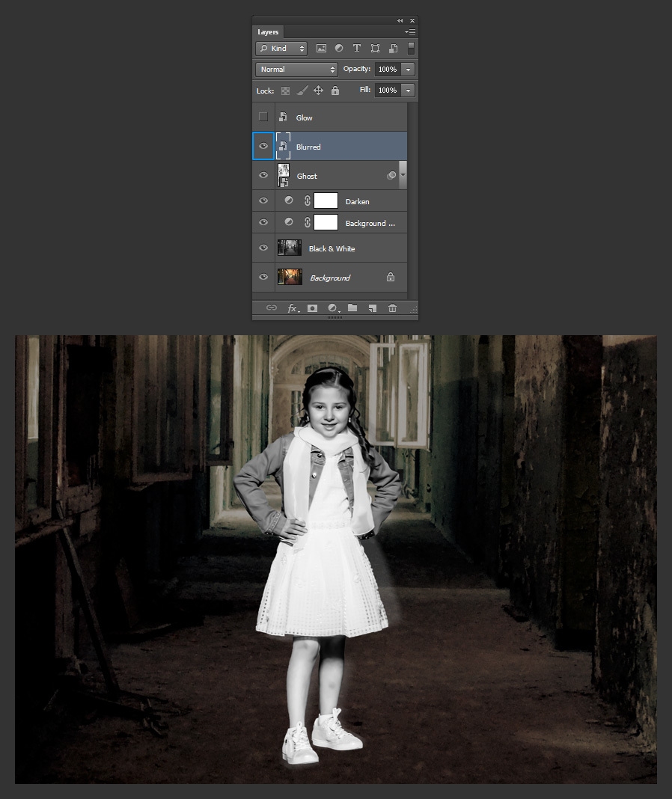This screenshot has width=672, height=799.
Task: Open the Normal blend mode dropdown
Action: point(297,70)
